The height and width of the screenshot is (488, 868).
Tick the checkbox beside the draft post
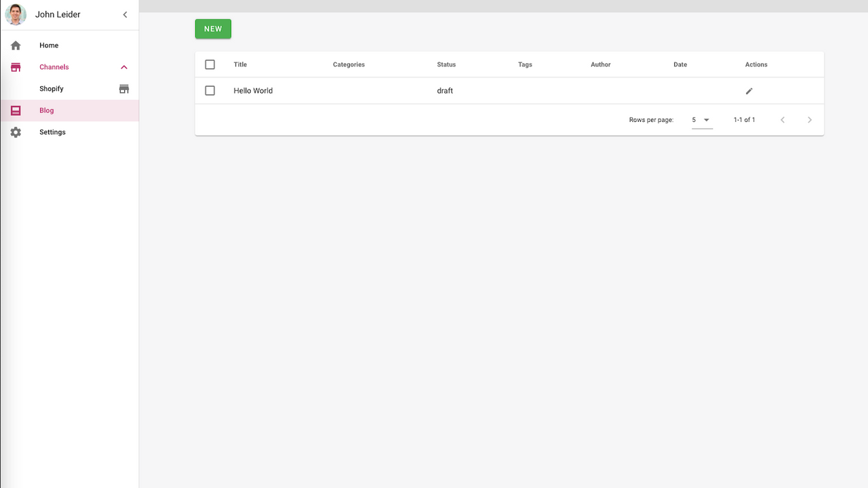pyautogui.click(x=210, y=90)
